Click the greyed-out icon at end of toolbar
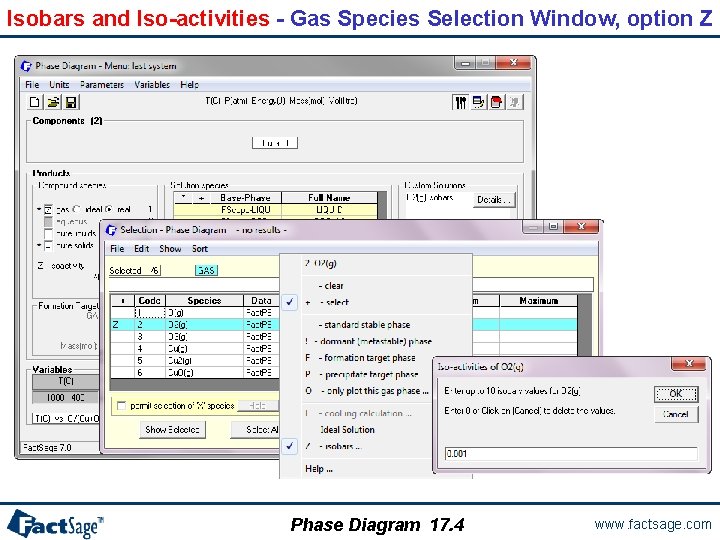 514,102
